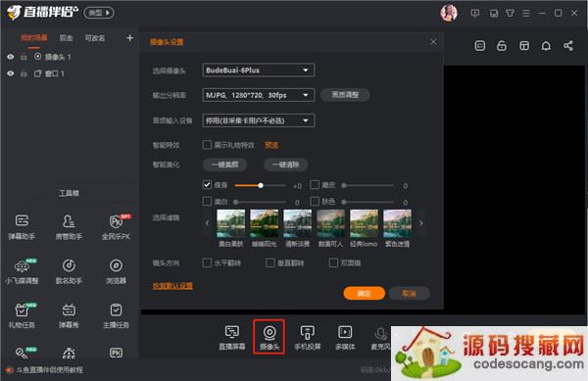Viewport: 588px width, 381px height.
Task: Click the bell notification icon above preview
Action: 546,46
